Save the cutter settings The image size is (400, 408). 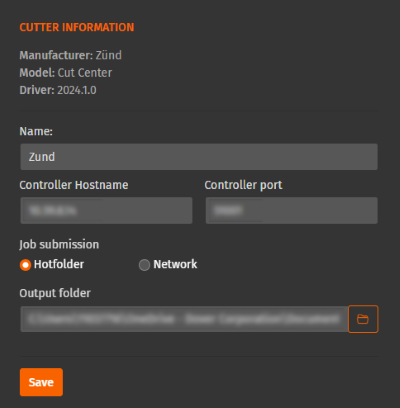[x=41, y=382]
